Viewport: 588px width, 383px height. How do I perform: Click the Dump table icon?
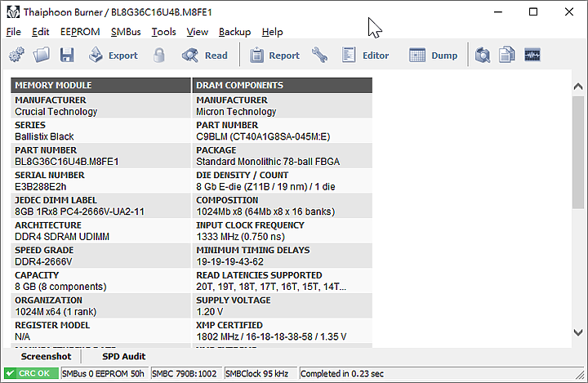click(x=417, y=56)
